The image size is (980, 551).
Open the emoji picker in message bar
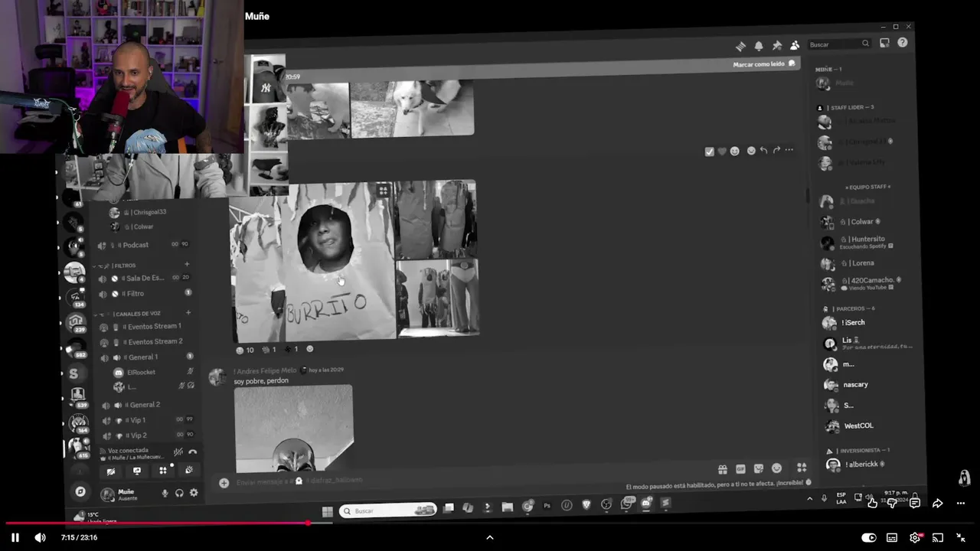pos(777,468)
